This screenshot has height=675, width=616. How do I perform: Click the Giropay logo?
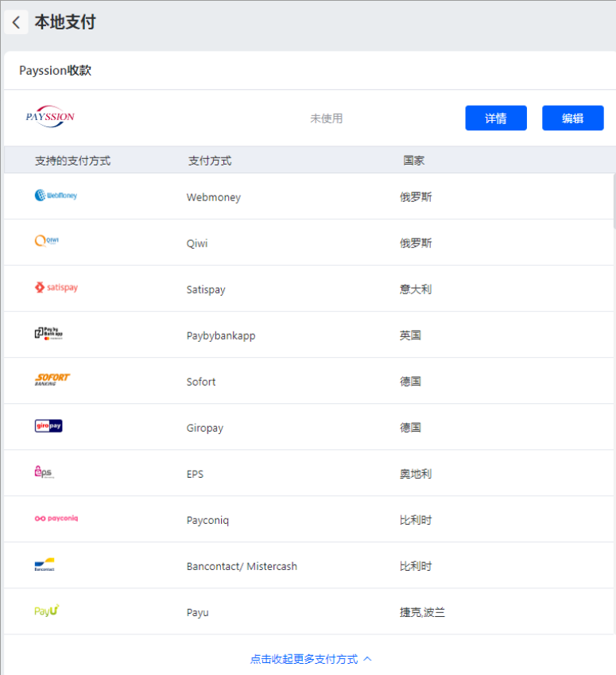point(48,425)
